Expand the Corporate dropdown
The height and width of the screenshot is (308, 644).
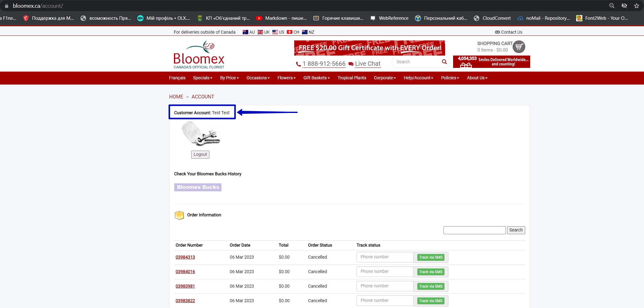coord(385,78)
